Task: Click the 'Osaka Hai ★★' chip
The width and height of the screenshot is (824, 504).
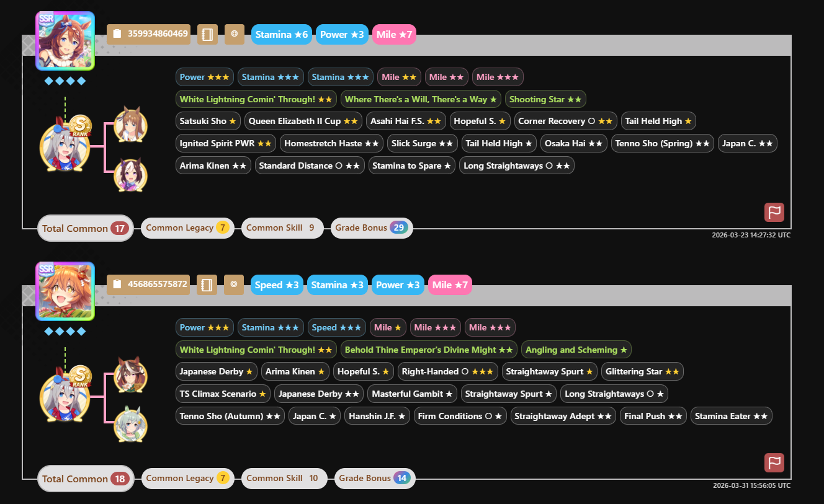Action: (574, 144)
